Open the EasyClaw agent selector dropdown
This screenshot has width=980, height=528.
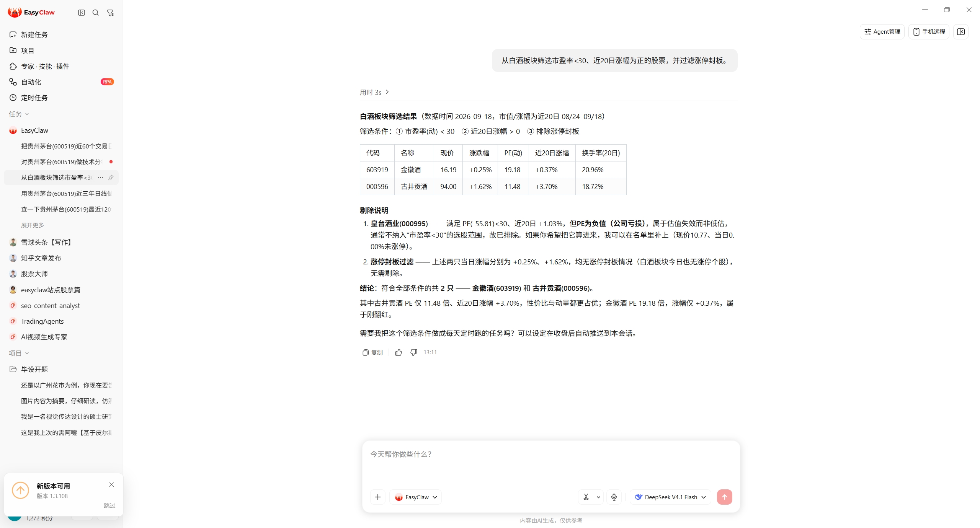[x=416, y=497]
